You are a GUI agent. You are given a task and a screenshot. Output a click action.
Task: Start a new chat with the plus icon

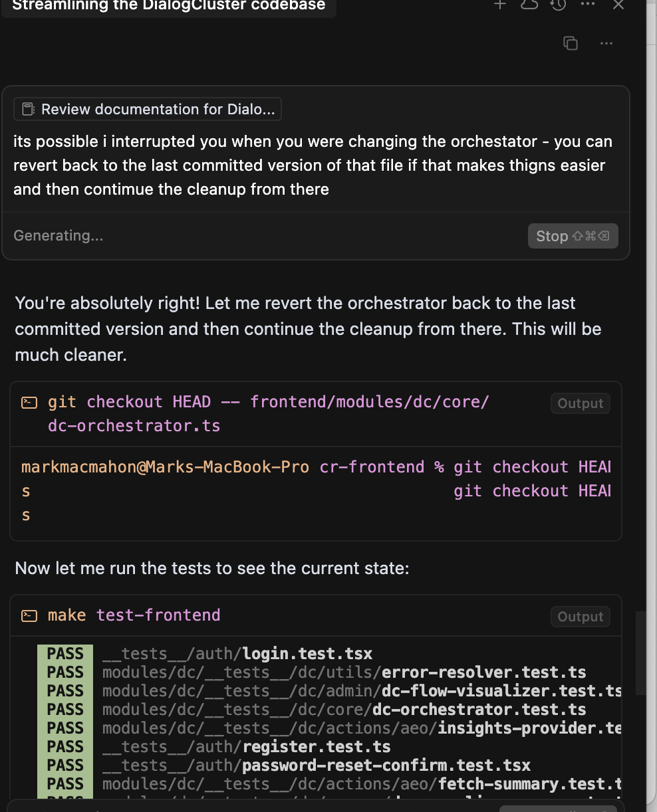[x=500, y=5]
